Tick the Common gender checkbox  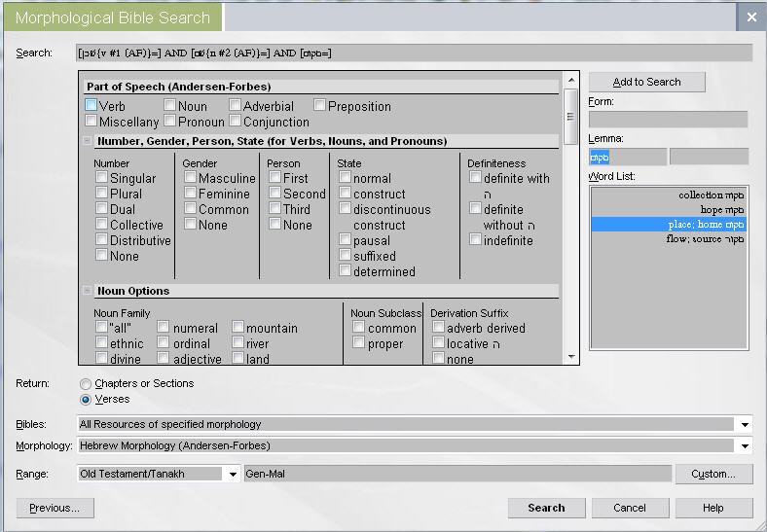point(190,208)
